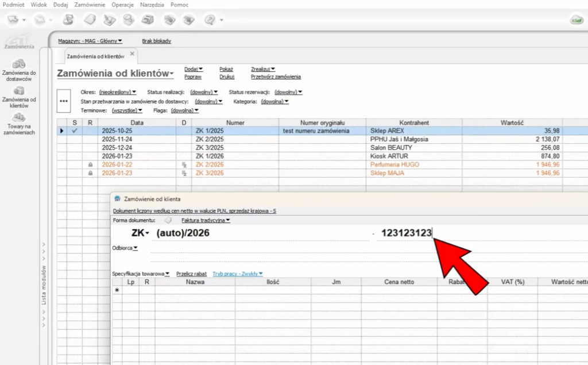Expand the Faktura tradycyjna document form dropdown
Image resolution: width=588 pixels, height=365 pixels.
tap(205, 220)
